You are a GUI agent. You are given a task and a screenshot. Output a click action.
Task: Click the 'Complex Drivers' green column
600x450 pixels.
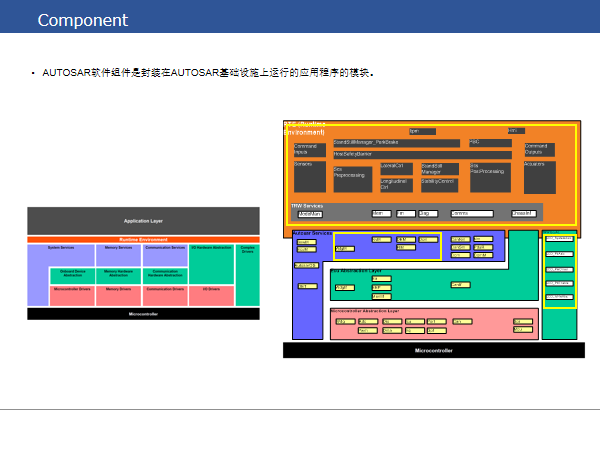[248, 275]
